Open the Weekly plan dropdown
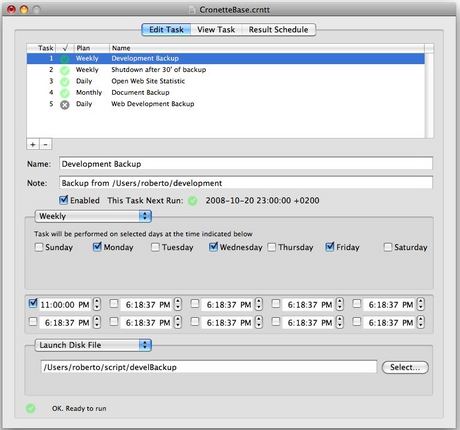Image resolution: width=460 pixels, height=430 pixels. point(93,216)
